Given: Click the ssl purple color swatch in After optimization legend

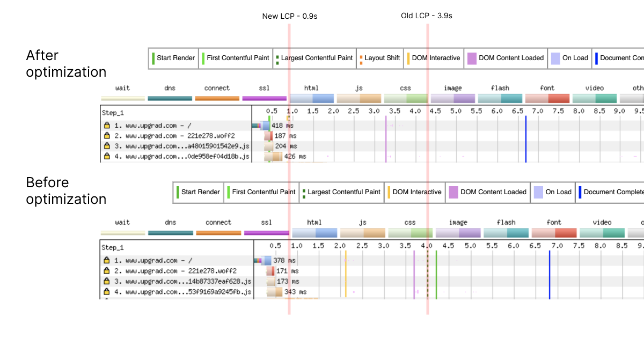Looking at the screenshot, I should 265,99.
